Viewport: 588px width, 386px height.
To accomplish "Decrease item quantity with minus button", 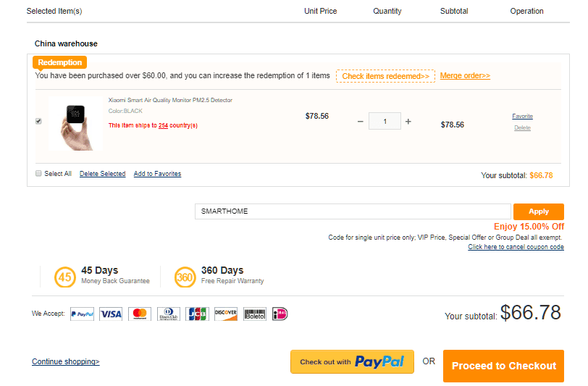I will click(361, 122).
